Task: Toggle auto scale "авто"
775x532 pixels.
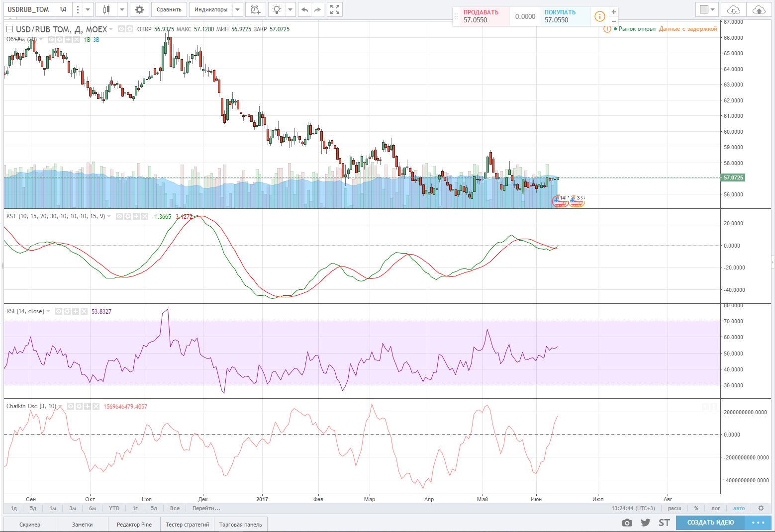Action: [x=739, y=508]
